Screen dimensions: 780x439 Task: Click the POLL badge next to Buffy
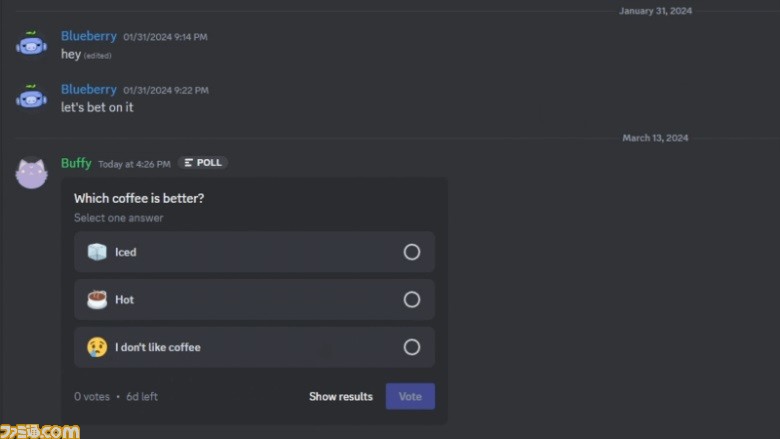(203, 163)
